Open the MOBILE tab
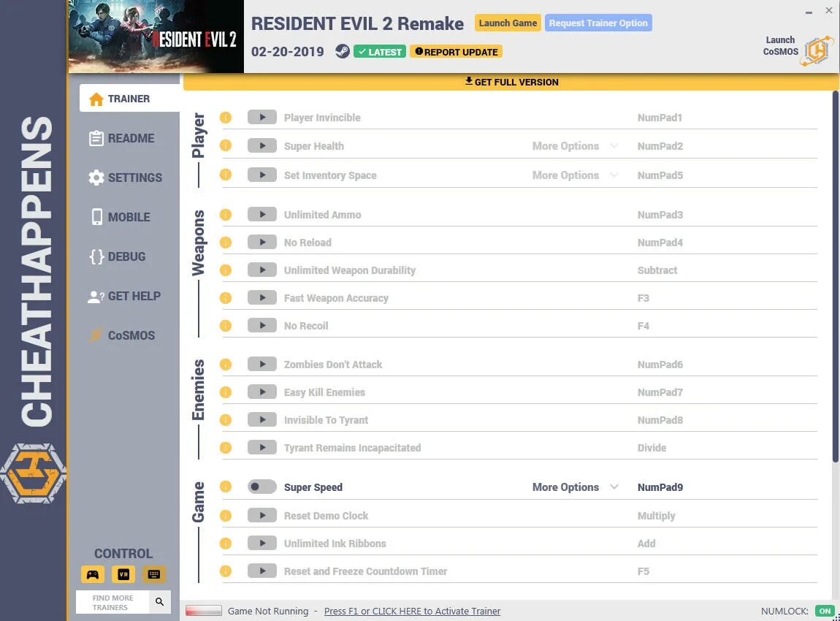Image resolution: width=840 pixels, height=621 pixels. coord(120,217)
